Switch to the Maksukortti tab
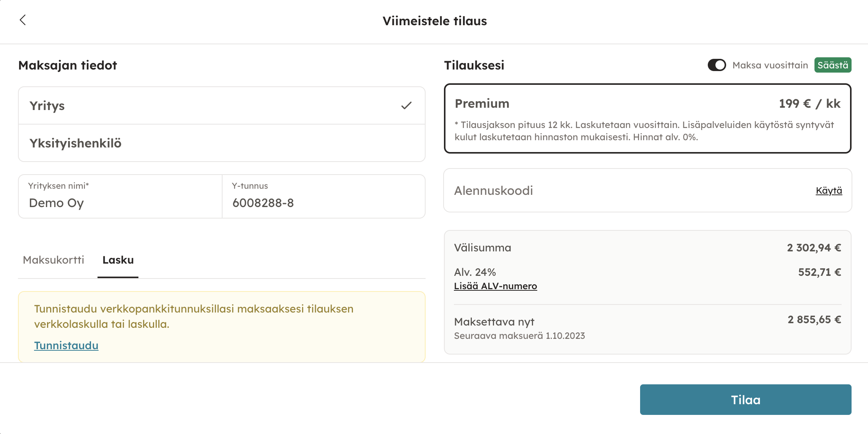The height and width of the screenshot is (434, 868). [54, 260]
